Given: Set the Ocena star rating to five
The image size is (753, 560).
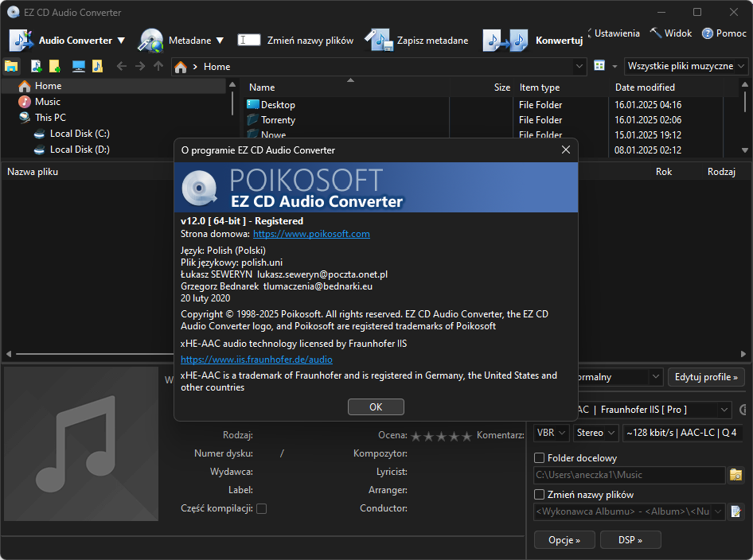Looking at the screenshot, I should pyautogui.click(x=466, y=436).
